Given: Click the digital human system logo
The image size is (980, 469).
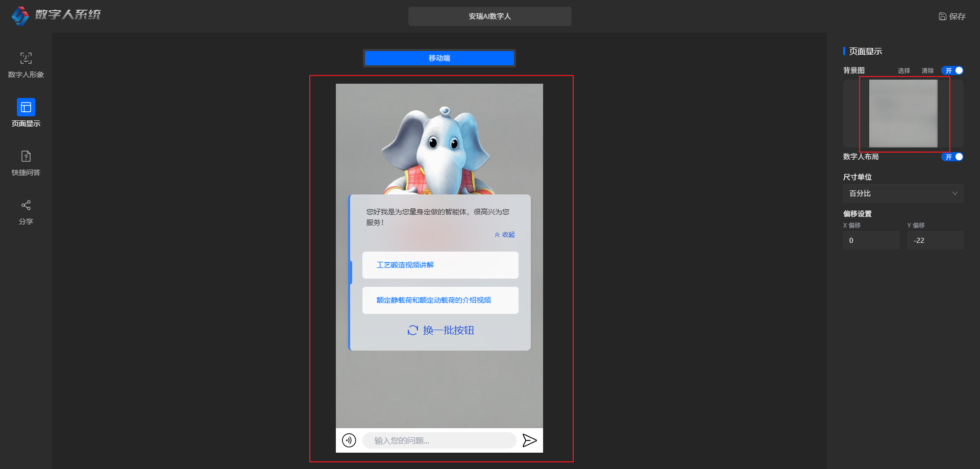Looking at the screenshot, I should coord(20,15).
